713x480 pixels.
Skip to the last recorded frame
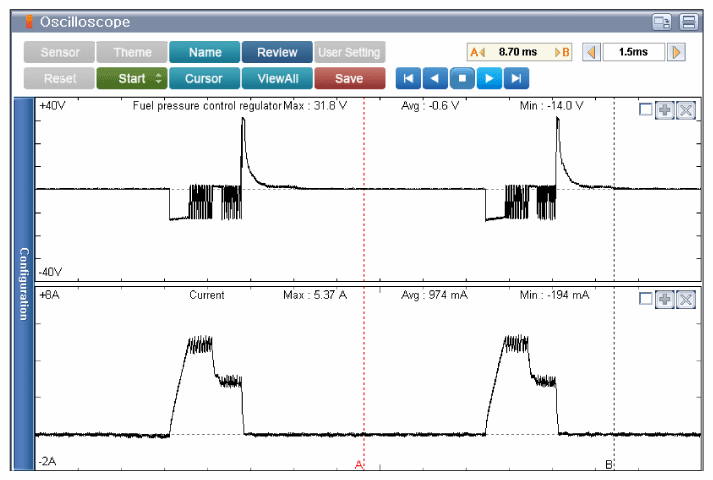point(516,78)
